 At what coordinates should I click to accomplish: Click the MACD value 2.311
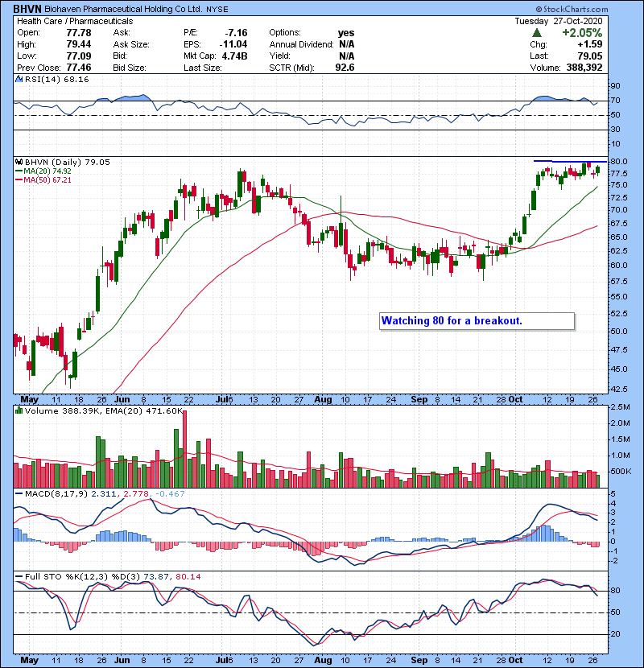coord(104,494)
